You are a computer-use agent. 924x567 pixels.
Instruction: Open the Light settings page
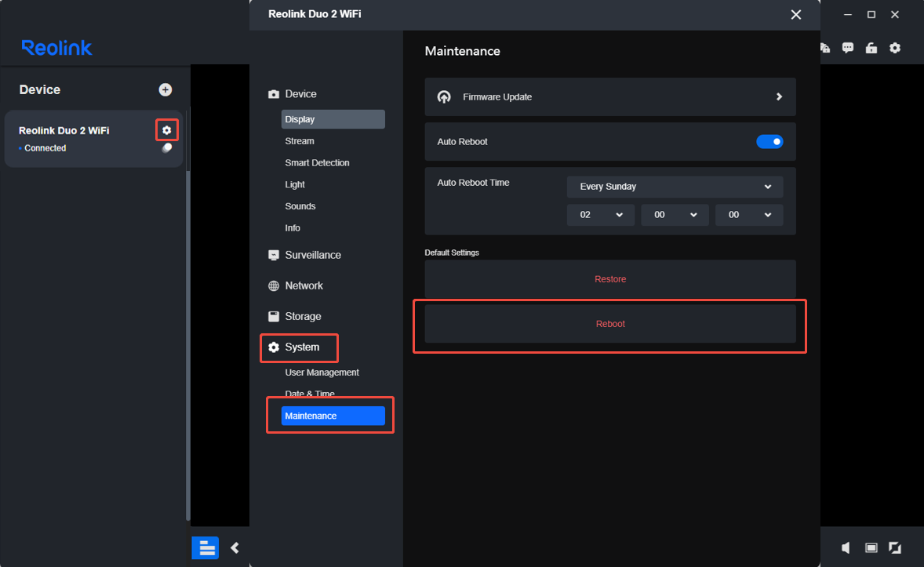pos(295,184)
